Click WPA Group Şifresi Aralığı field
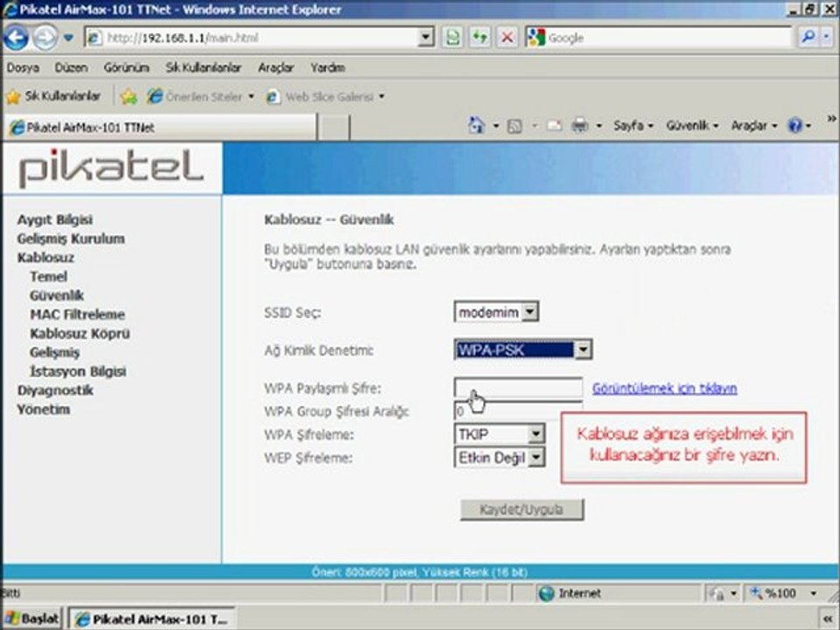The height and width of the screenshot is (630, 840). point(518,411)
